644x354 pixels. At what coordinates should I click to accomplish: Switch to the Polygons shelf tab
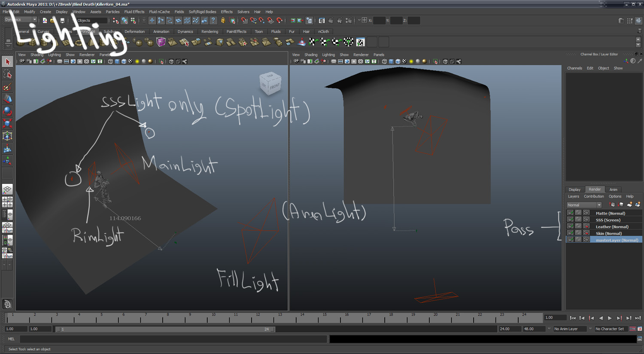[x=88, y=31]
